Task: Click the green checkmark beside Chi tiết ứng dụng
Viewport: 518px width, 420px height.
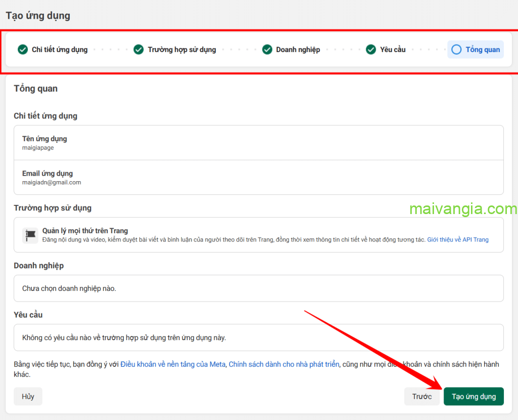Action: tap(23, 50)
